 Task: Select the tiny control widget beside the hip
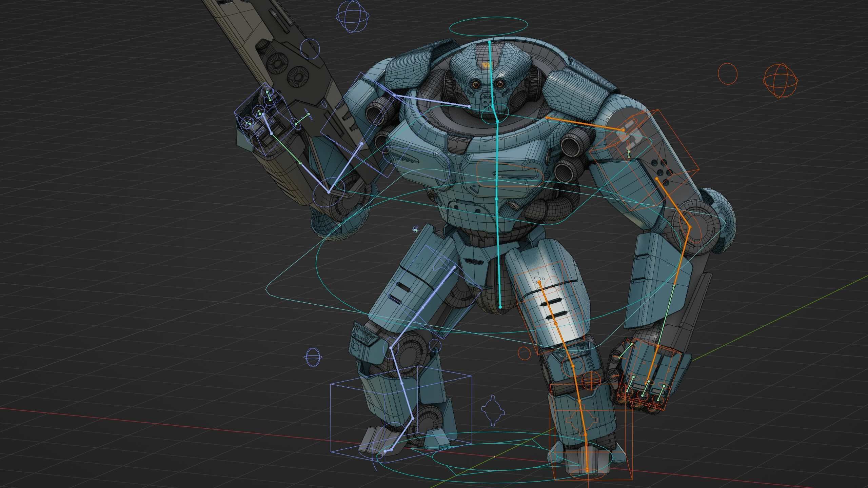[416, 230]
